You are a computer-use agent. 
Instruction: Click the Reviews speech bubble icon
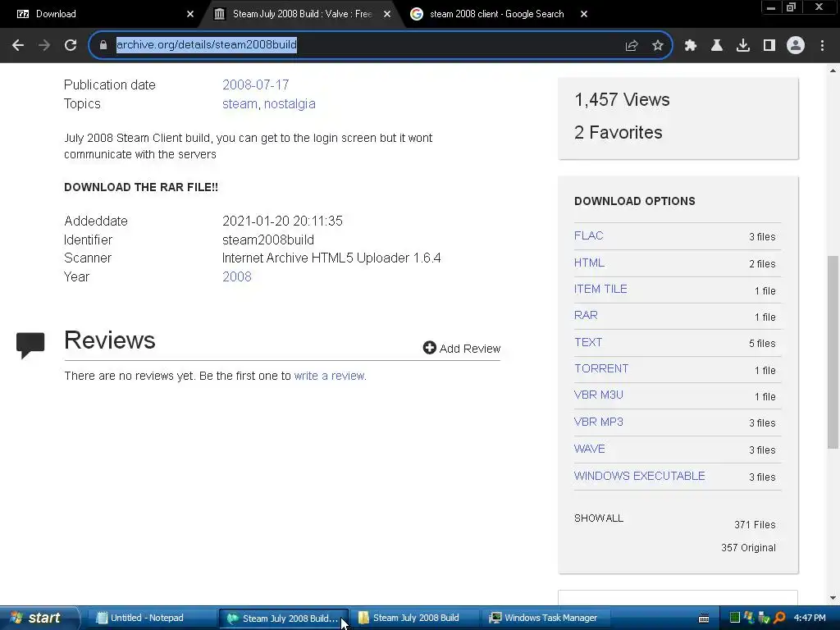coord(30,345)
